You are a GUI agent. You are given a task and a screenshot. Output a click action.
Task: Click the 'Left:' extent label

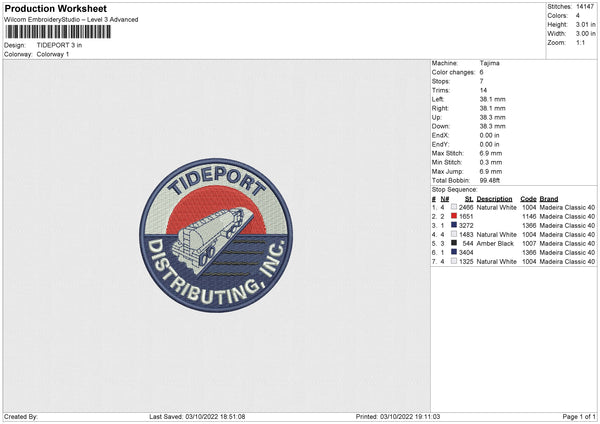click(x=438, y=99)
